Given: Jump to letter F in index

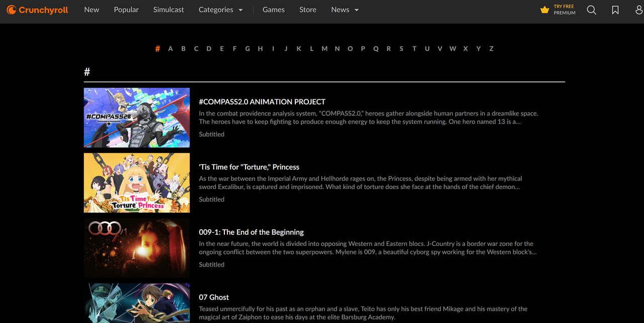Looking at the screenshot, I should (x=234, y=48).
